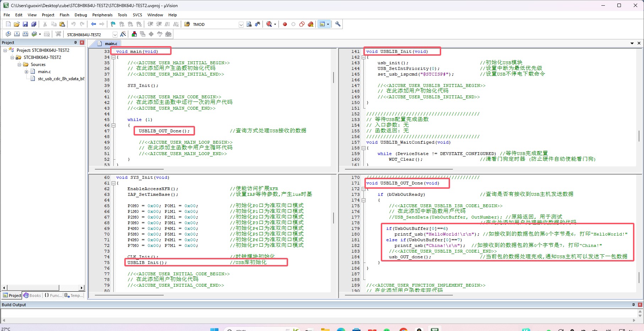This screenshot has height=331, width=644.
Task: Open the editor tab list dropdown arrow
Action: click(x=632, y=43)
